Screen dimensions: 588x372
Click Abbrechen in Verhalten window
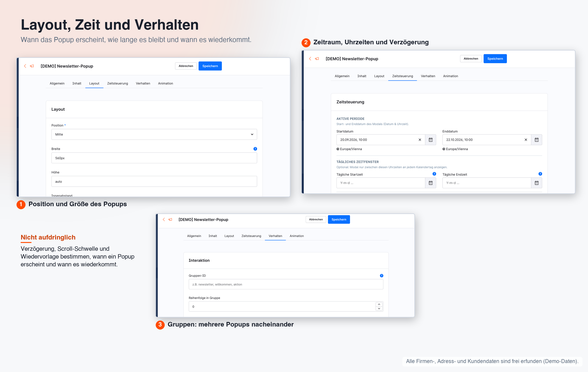[x=316, y=220]
